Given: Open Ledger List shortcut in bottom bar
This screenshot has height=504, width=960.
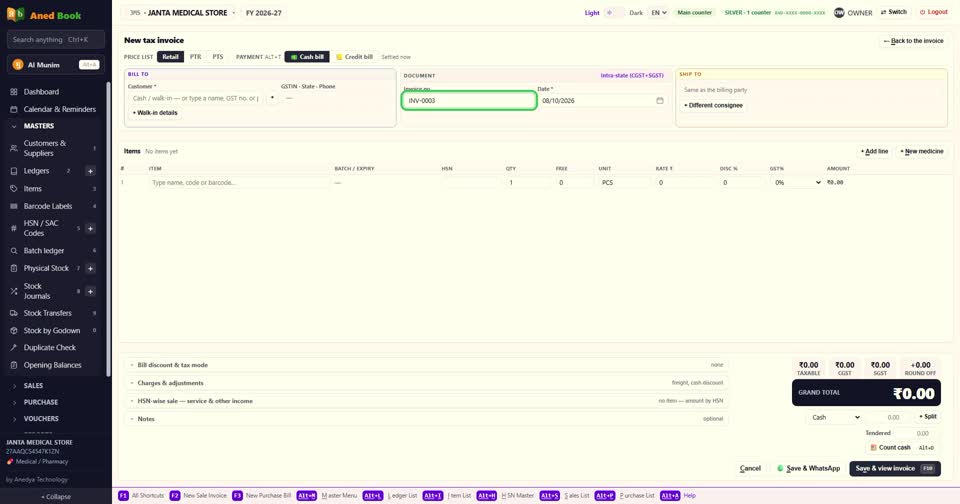Looking at the screenshot, I should point(390,495).
